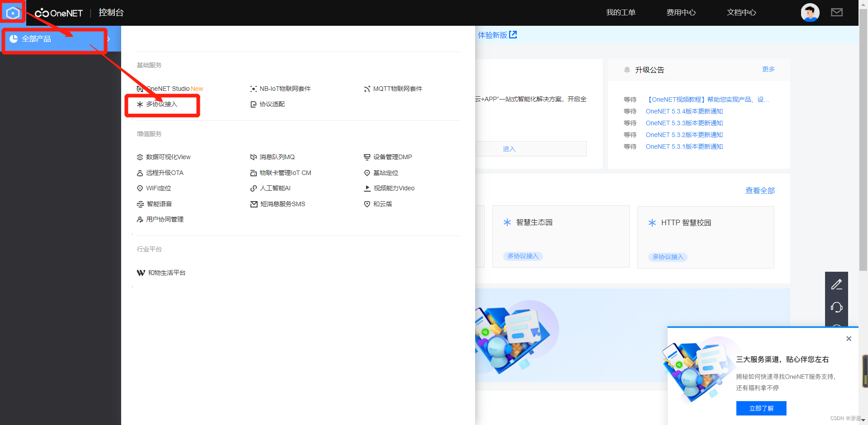Click 短消息服务SMS envelope icon

tap(254, 204)
